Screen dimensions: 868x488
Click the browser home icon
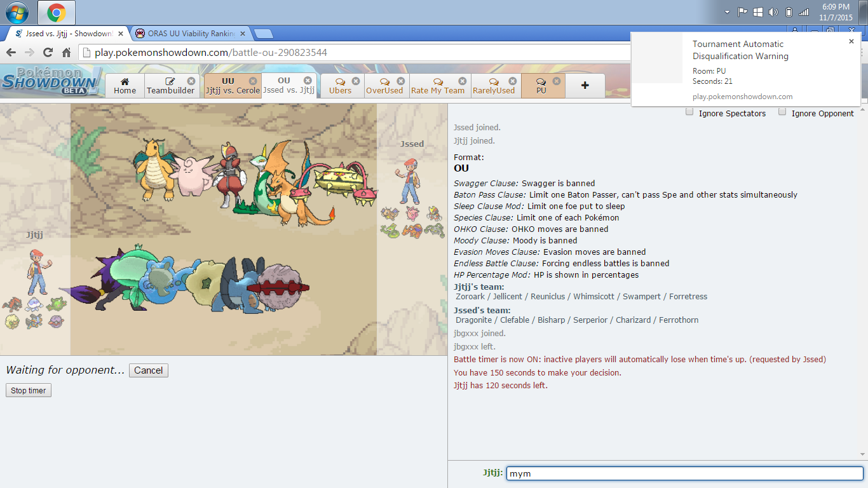pos(66,52)
